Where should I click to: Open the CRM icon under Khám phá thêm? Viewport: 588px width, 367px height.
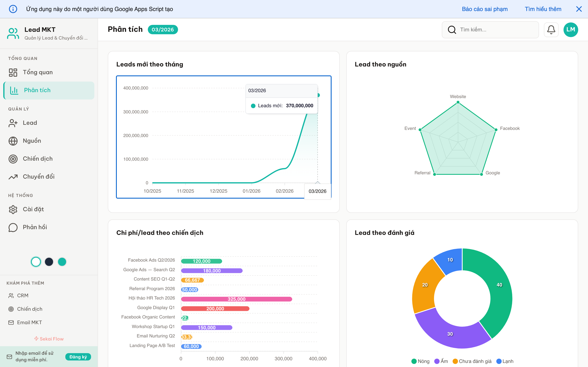click(11, 295)
